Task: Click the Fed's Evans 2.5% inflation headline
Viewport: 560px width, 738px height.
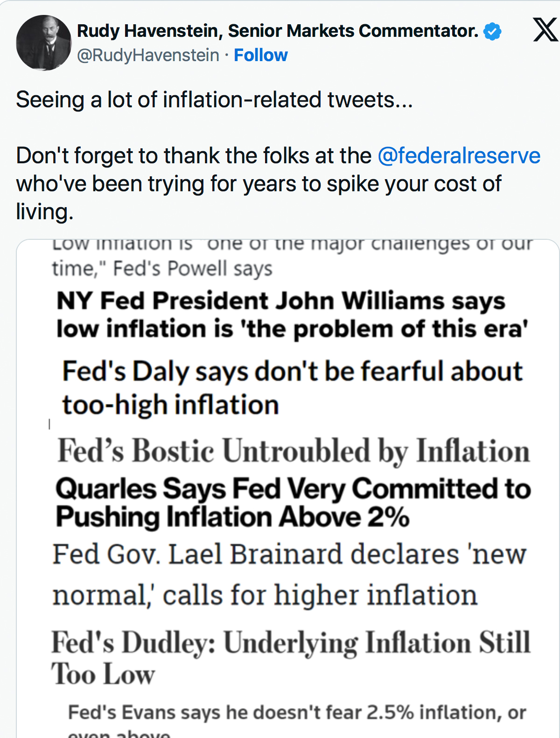Action: (x=297, y=713)
